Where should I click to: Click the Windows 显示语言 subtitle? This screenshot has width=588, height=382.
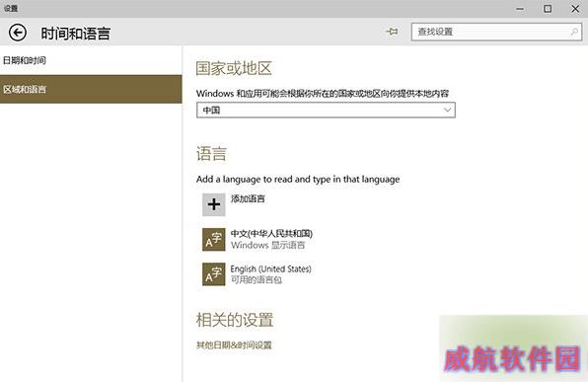tap(267, 245)
